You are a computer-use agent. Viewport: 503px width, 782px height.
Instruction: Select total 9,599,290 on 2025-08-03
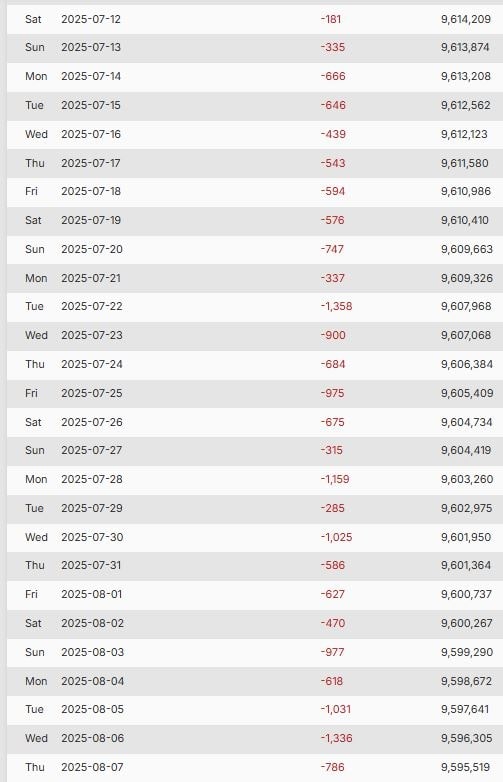[x=467, y=652]
